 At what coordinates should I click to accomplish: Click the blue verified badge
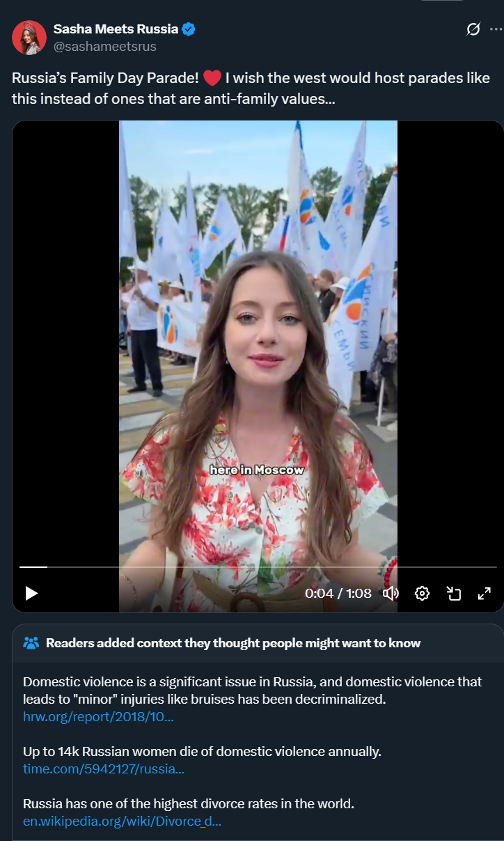coord(189,29)
